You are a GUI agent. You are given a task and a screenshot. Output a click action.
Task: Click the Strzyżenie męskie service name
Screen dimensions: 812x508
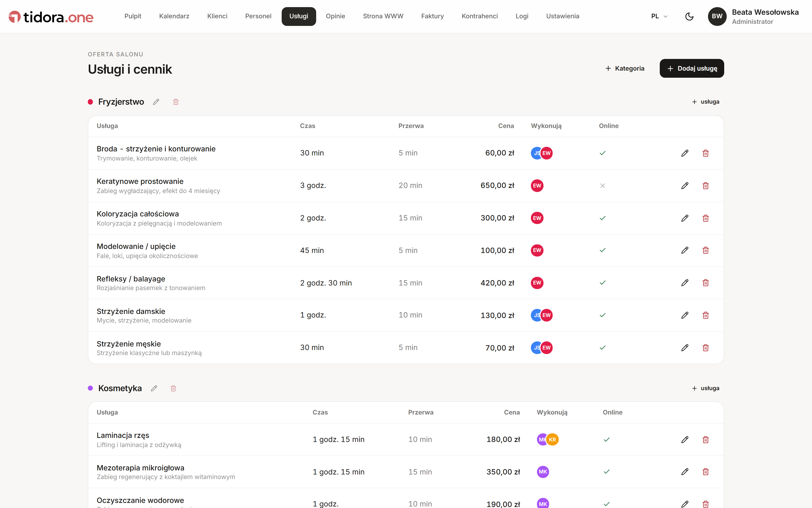coord(129,344)
